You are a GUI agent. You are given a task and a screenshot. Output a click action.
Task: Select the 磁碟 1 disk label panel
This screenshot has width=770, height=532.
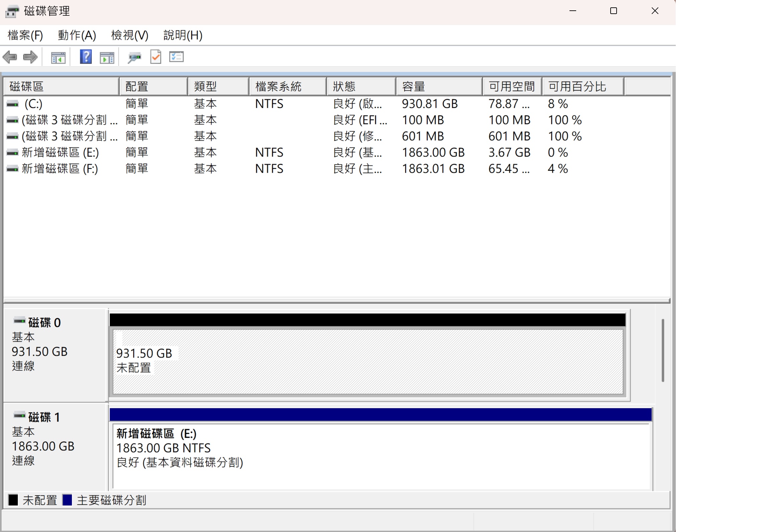coord(55,447)
